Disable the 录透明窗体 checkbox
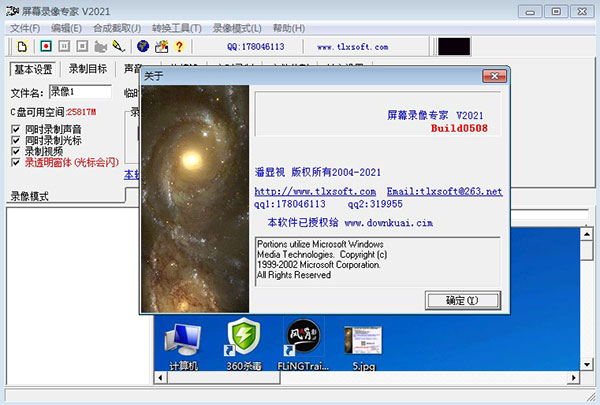600x405 pixels. click(x=15, y=162)
